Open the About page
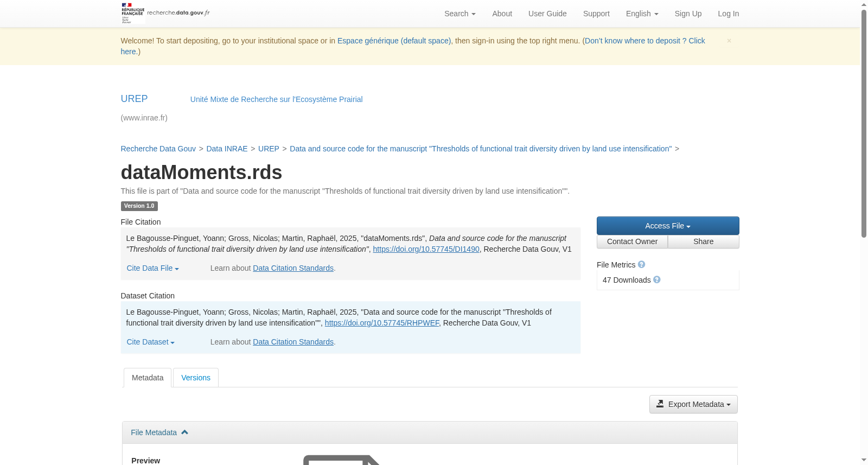Image resolution: width=868 pixels, height=465 pixels. pyautogui.click(x=502, y=14)
